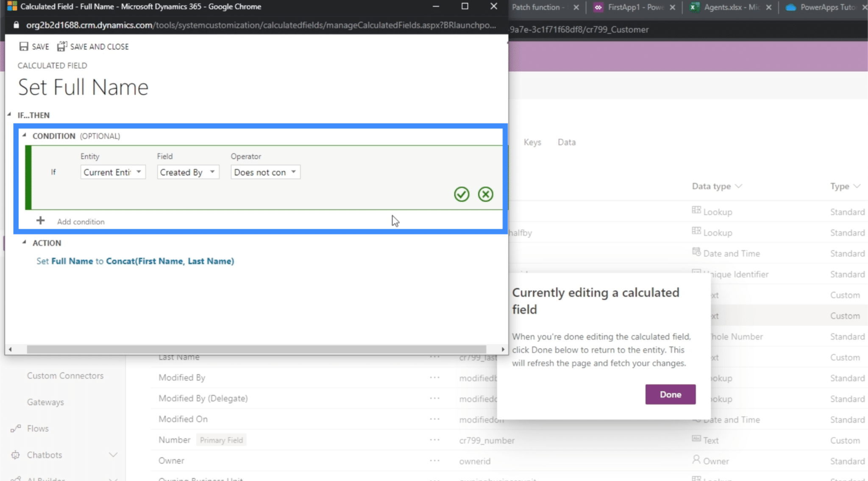Click the Primary Field badge
The width and height of the screenshot is (868, 481).
coord(221,440)
